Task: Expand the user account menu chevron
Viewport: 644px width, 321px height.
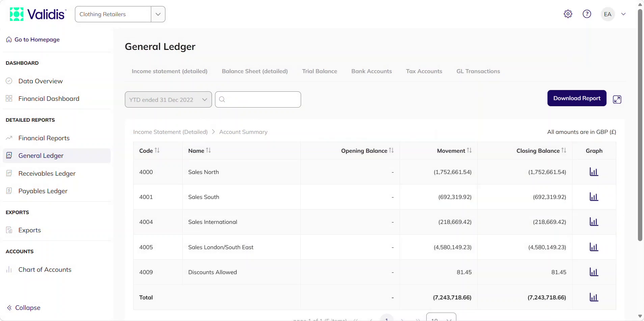Action: coord(623,14)
